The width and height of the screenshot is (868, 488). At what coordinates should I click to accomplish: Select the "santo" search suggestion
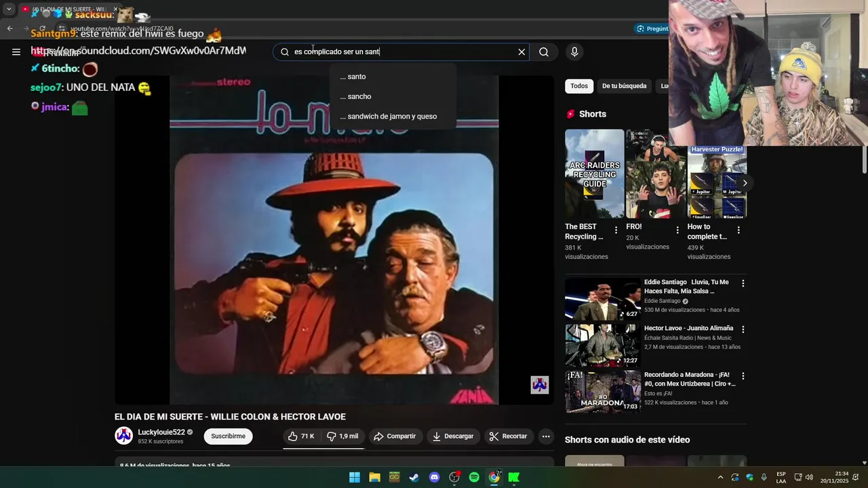tap(393, 77)
